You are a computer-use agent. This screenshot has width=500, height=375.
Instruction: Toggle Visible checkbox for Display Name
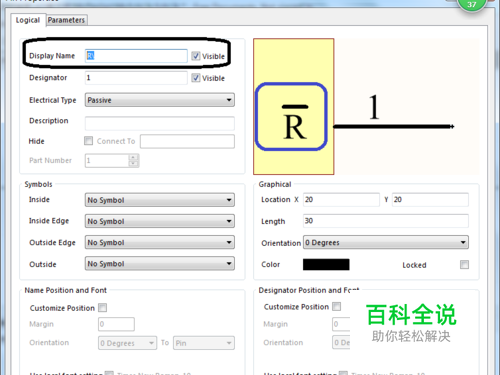coord(196,56)
